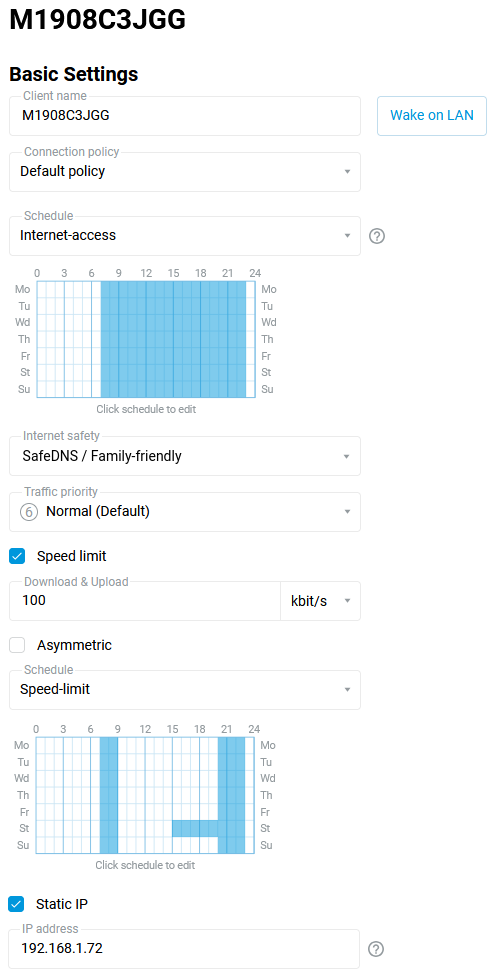Change the kbit/s speed unit dropdown

(x=320, y=601)
